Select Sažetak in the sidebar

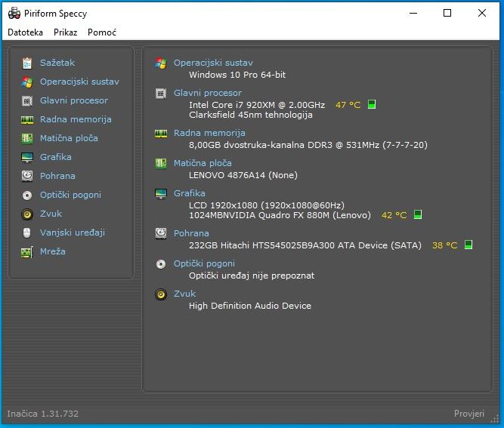point(57,63)
